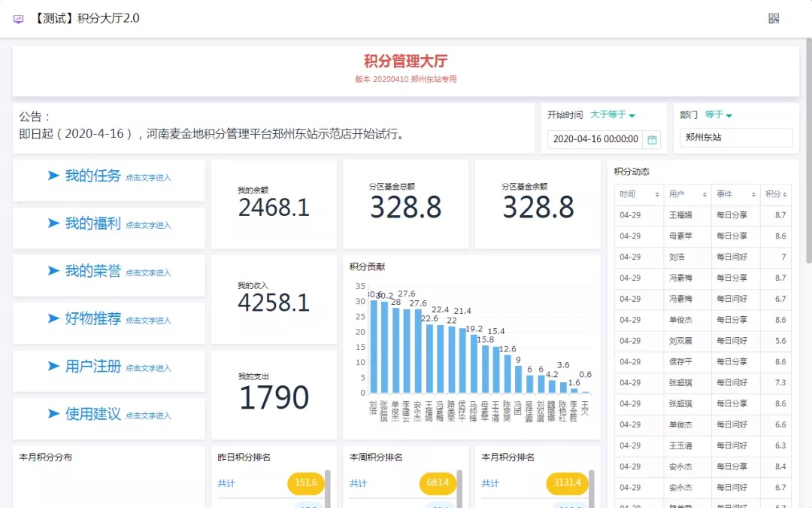This screenshot has height=508, width=812.
Task: Open 我的福利 from the side menu
Action: click(x=93, y=224)
